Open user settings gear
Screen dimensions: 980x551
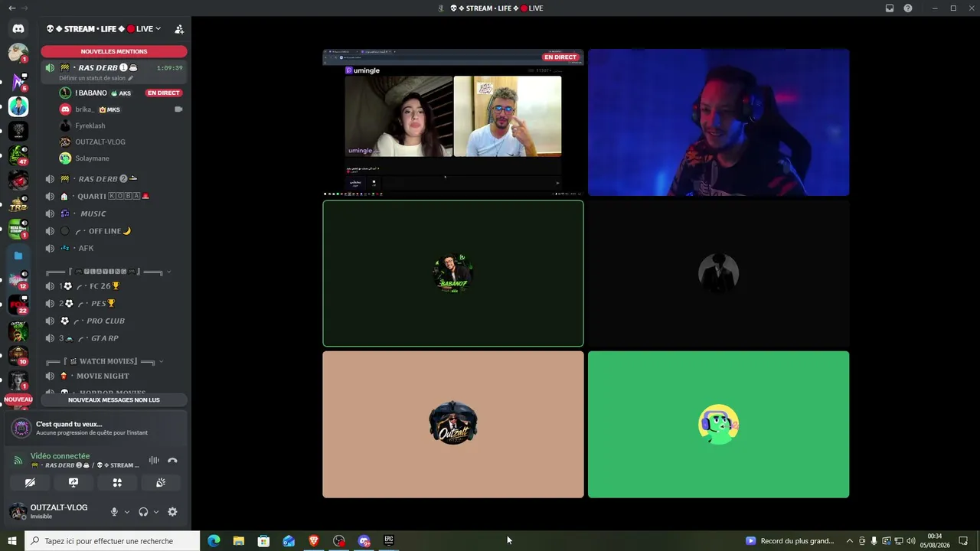click(x=172, y=512)
